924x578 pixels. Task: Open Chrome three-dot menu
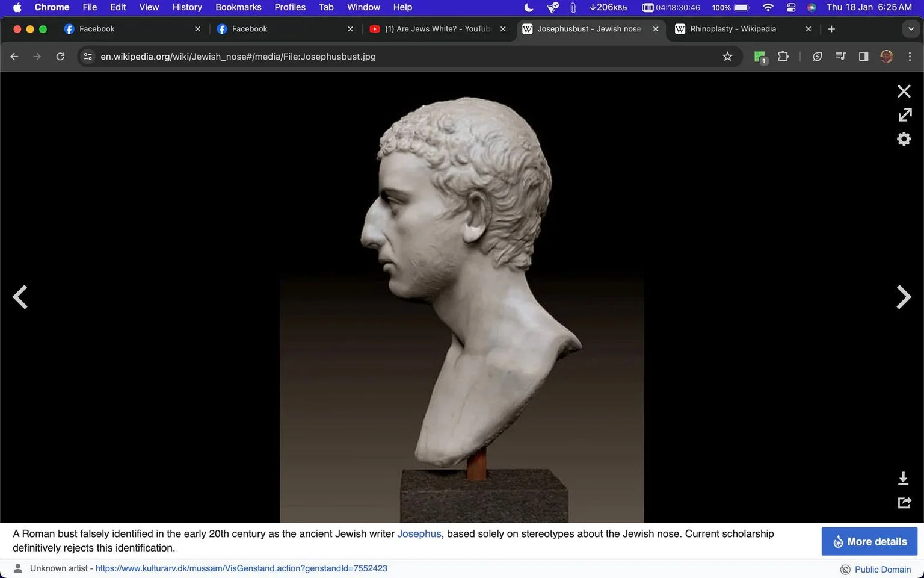910,57
